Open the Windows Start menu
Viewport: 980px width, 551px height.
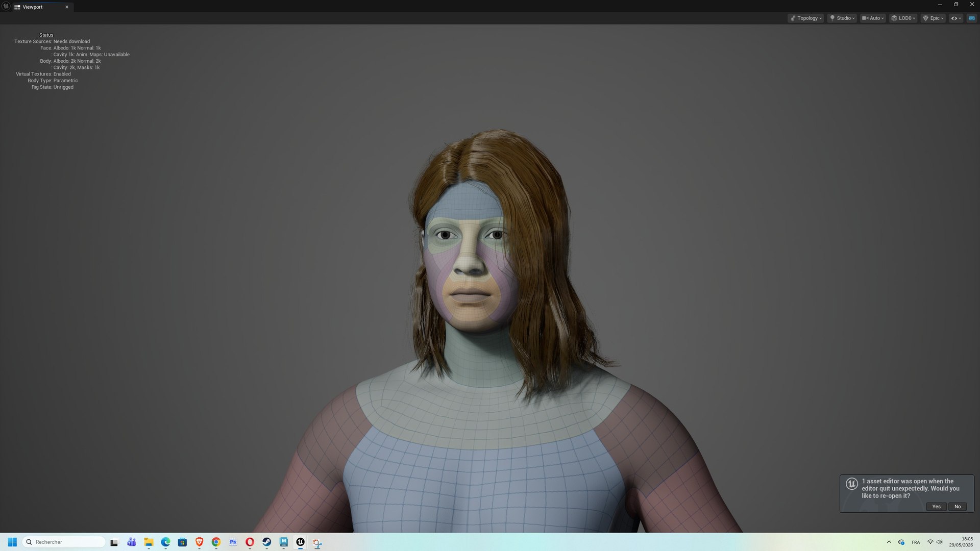coord(12,542)
